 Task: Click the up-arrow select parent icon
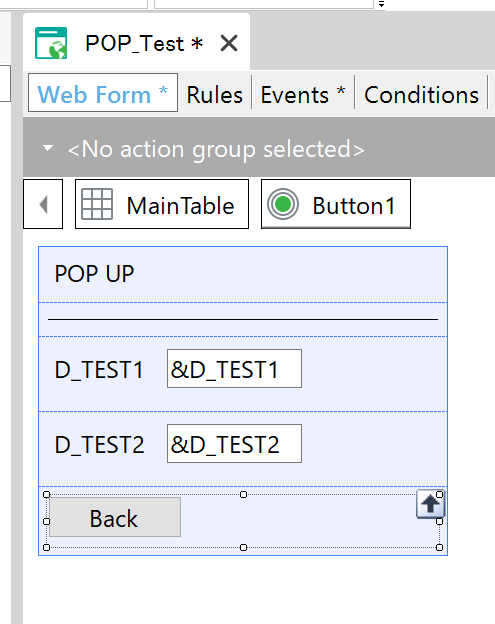tap(430, 504)
